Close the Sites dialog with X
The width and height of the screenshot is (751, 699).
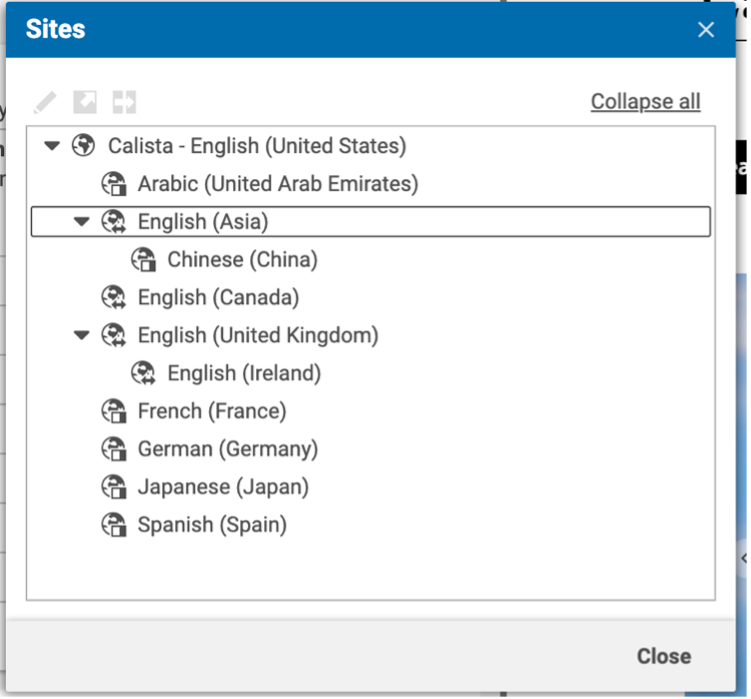706,30
